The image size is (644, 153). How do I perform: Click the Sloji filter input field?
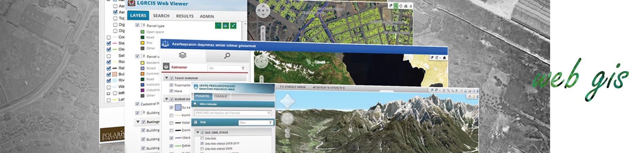[256, 122]
